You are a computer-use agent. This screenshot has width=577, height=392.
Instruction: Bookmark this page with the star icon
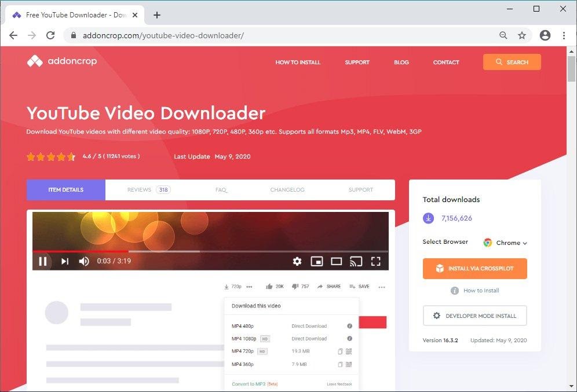click(522, 35)
